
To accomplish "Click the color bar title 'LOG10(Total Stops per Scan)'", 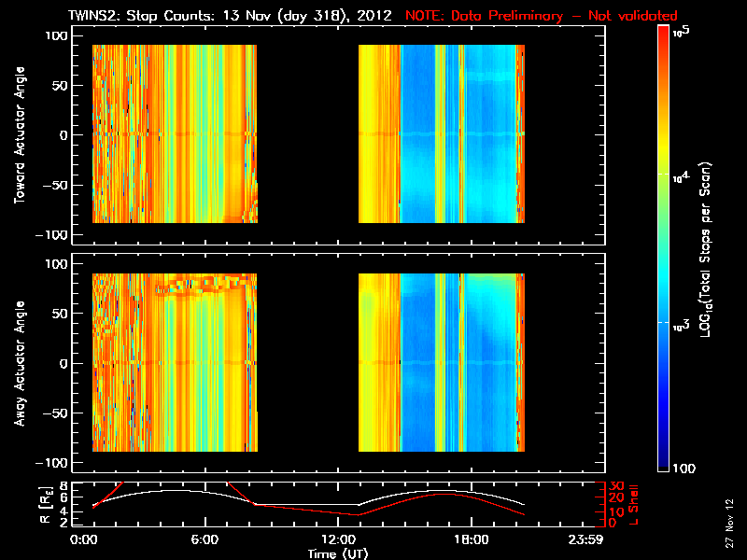I will [705, 249].
